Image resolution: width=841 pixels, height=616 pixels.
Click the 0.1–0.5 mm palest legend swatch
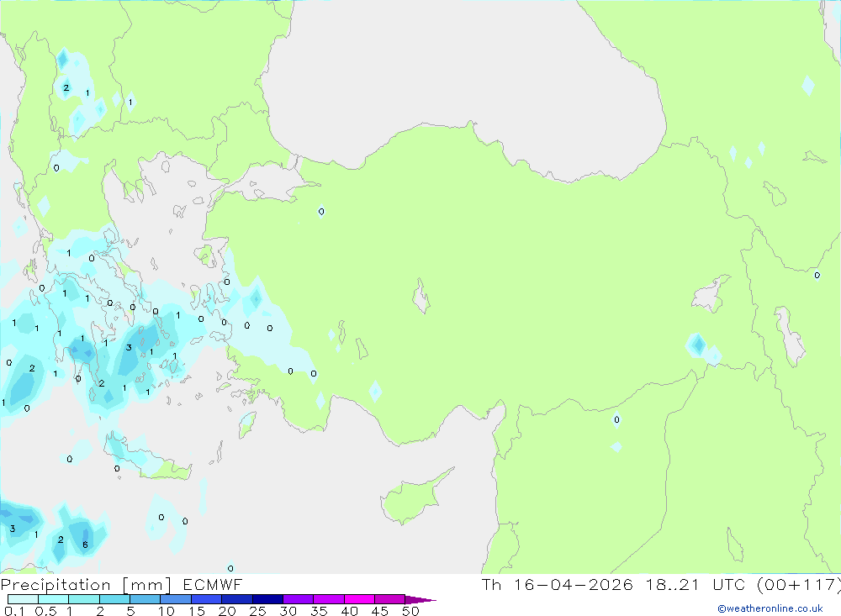pos(23,599)
